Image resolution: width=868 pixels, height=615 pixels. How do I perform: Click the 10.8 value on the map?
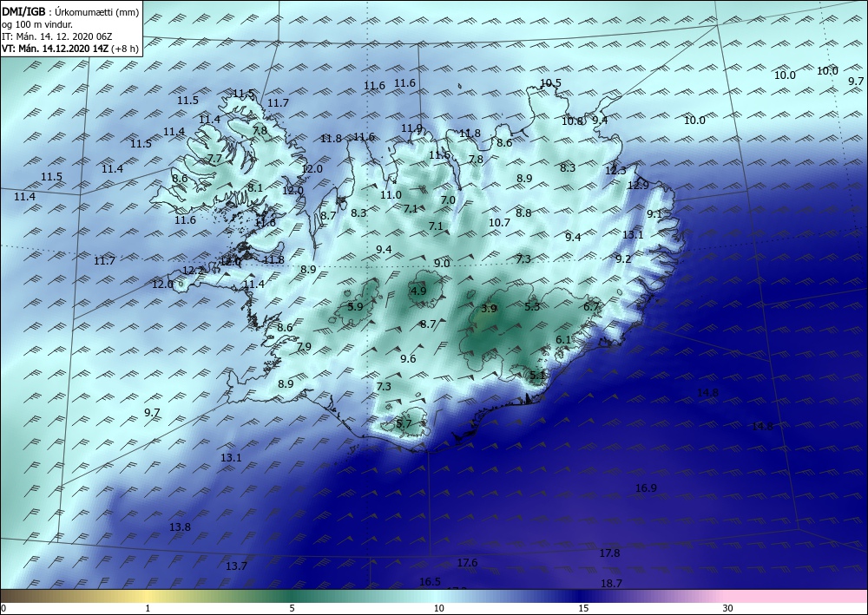click(x=572, y=121)
